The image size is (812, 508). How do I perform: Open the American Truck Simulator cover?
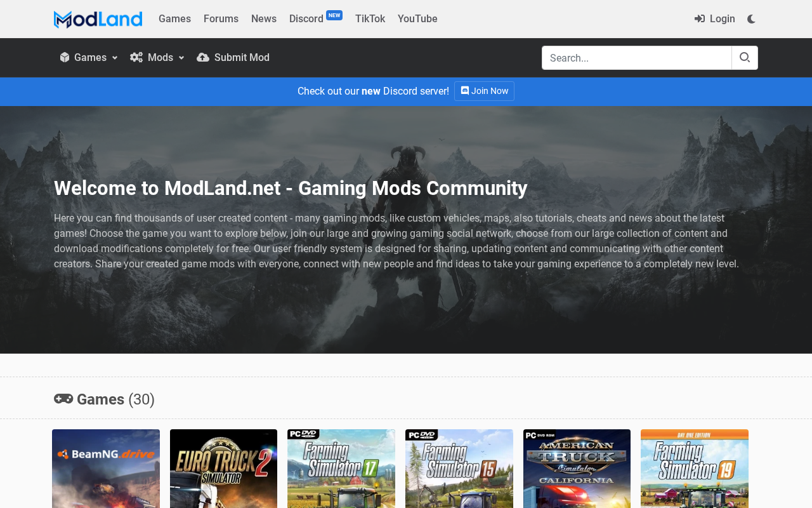(x=577, y=469)
